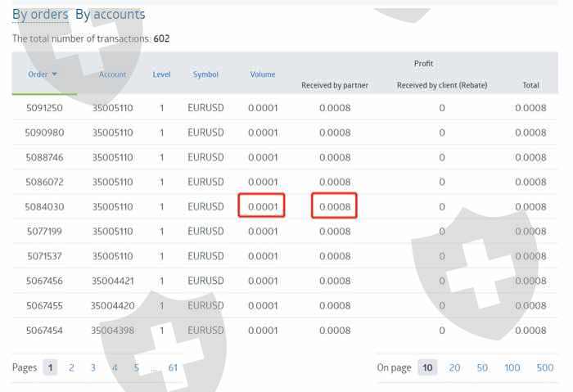The width and height of the screenshot is (573, 392).
Task: Go to page 4
Action: pos(115,367)
